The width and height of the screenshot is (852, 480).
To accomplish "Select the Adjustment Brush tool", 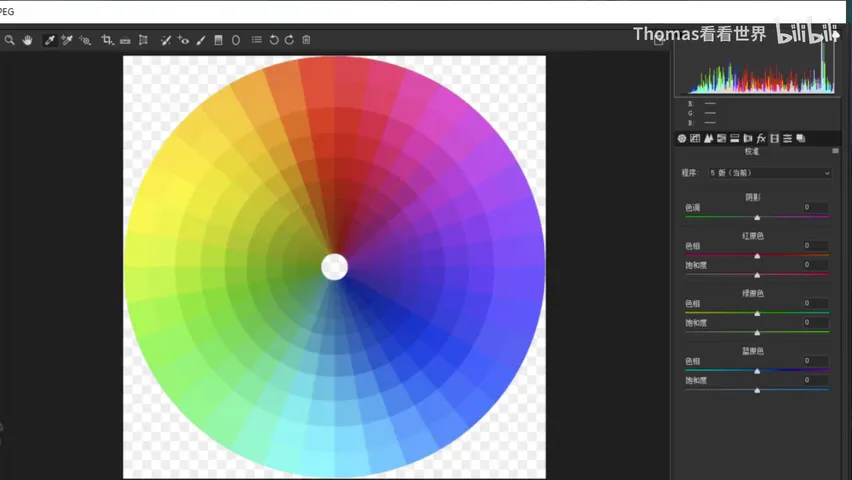I will [x=201, y=40].
